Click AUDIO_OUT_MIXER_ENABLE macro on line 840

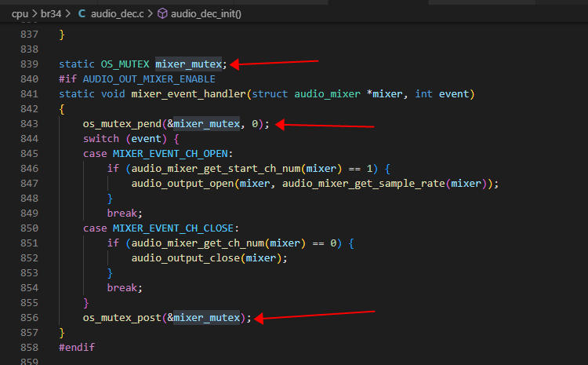149,79
